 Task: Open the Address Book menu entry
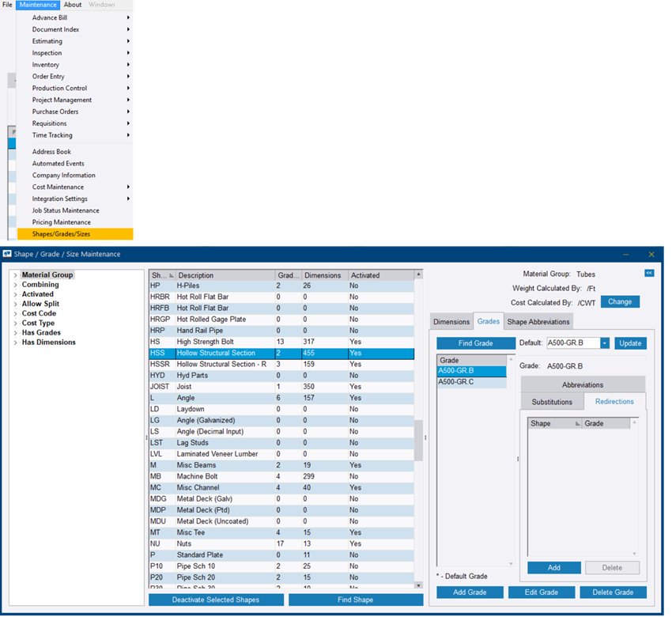pyautogui.click(x=75, y=152)
